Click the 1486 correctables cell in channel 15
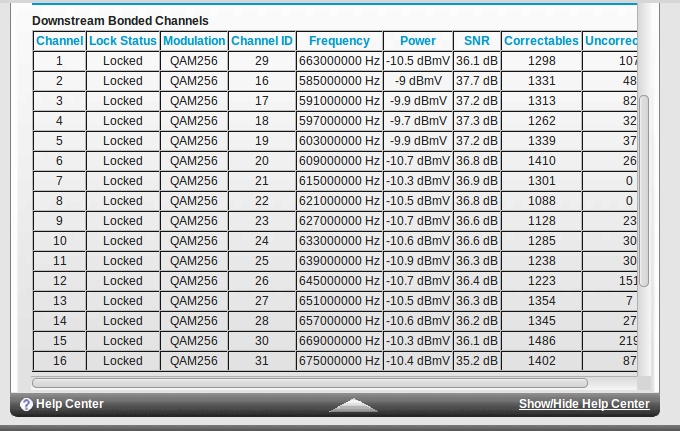The image size is (680, 431). (541, 341)
